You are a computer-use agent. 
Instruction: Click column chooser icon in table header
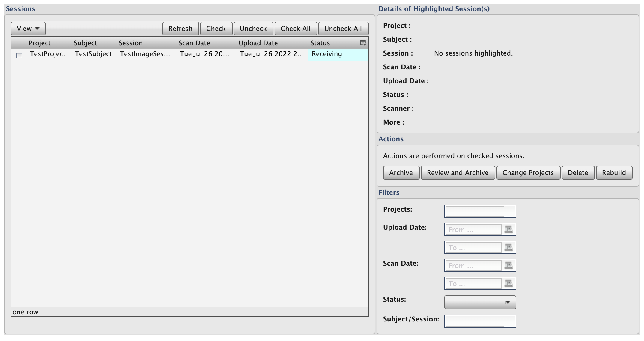coord(363,43)
